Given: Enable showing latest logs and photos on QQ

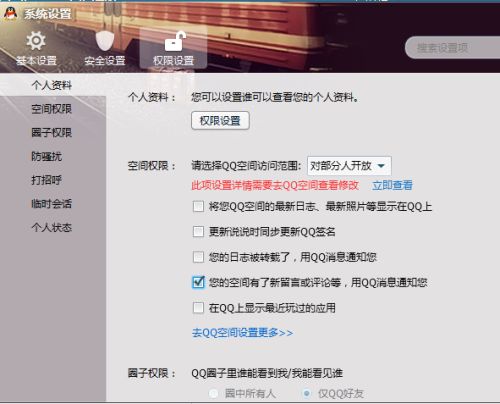Looking at the screenshot, I should (198, 206).
